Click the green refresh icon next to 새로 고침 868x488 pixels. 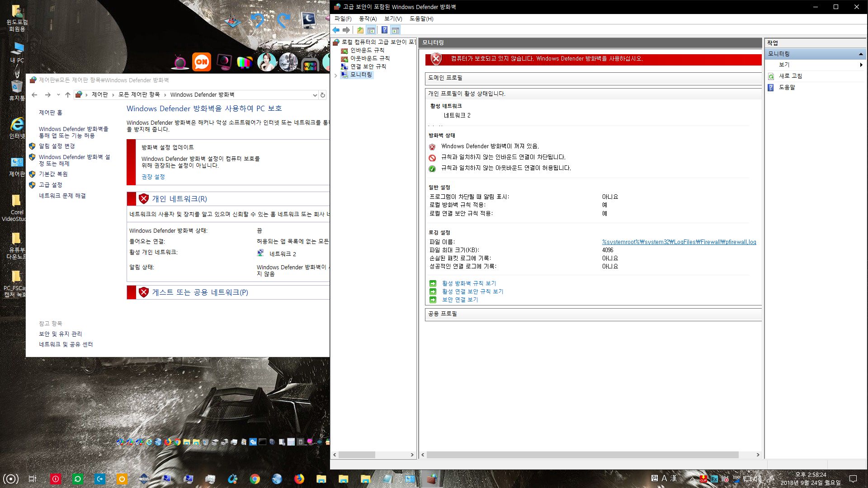coord(771,76)
